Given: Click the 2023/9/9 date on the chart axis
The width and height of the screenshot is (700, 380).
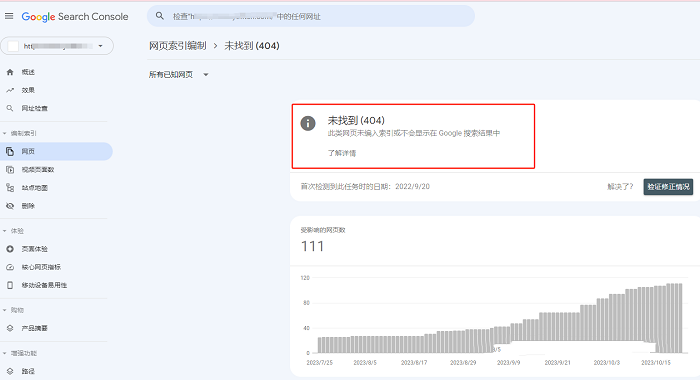Looking at the screenshot, I should 508,363.
